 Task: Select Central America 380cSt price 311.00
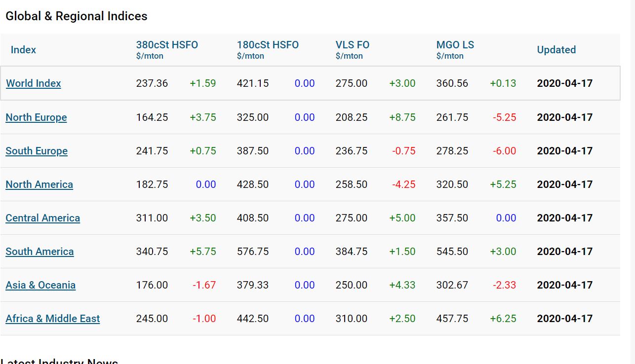(152, 218)
